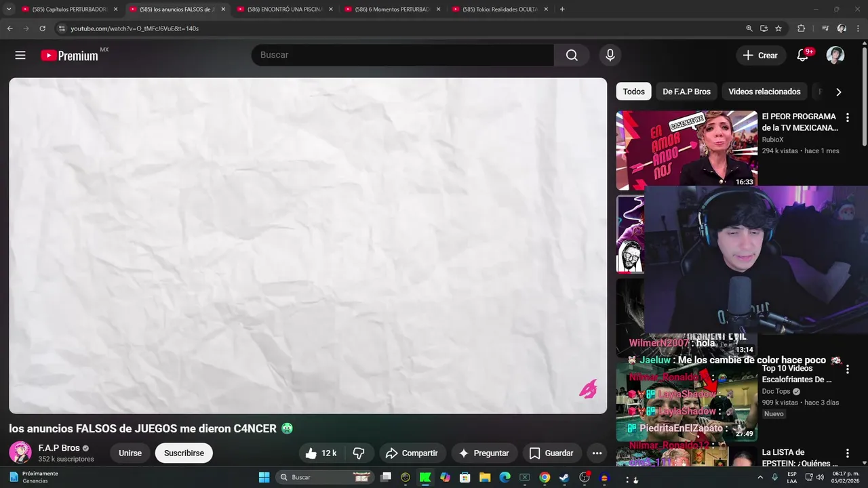Image resolution: width=868 pixels, height=488 pixels.
Task: Click the search magnifier button
Action: tap(572, 56)
